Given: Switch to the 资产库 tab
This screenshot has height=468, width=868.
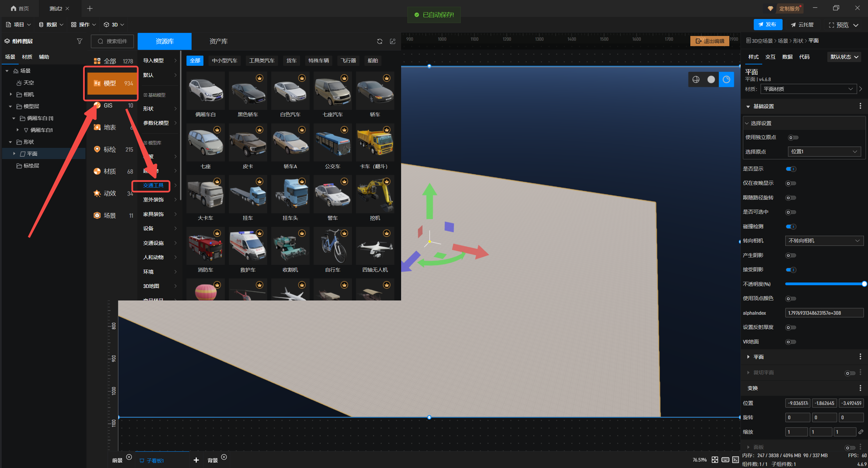Looking at the screenshot, I should tap(218, 41).
